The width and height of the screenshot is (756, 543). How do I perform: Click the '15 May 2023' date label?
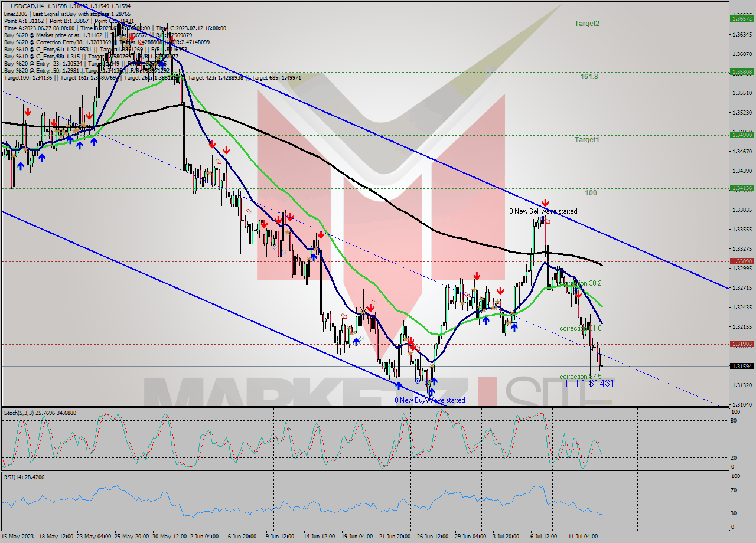pyautogui.click(x=18, y=537)
